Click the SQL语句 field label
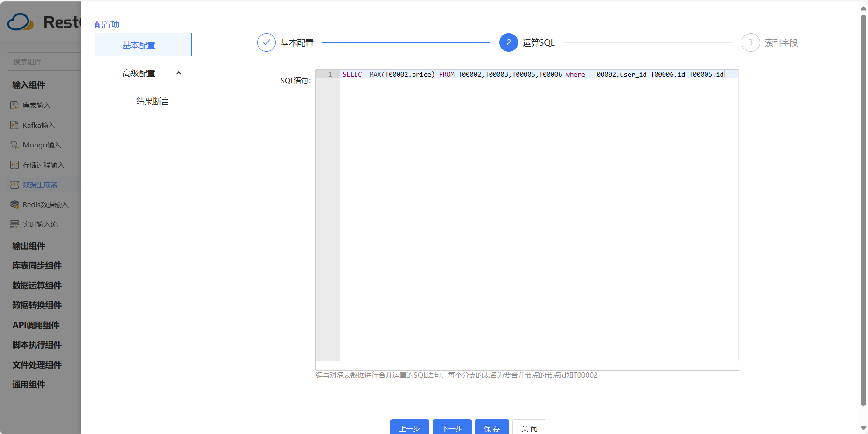868x434 pixels. click(296, 81)
